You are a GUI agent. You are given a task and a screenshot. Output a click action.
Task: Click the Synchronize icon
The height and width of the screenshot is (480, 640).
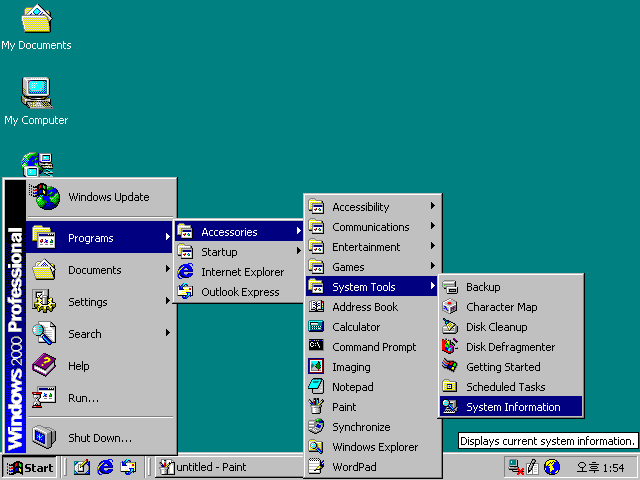click(x=316, y=427)
